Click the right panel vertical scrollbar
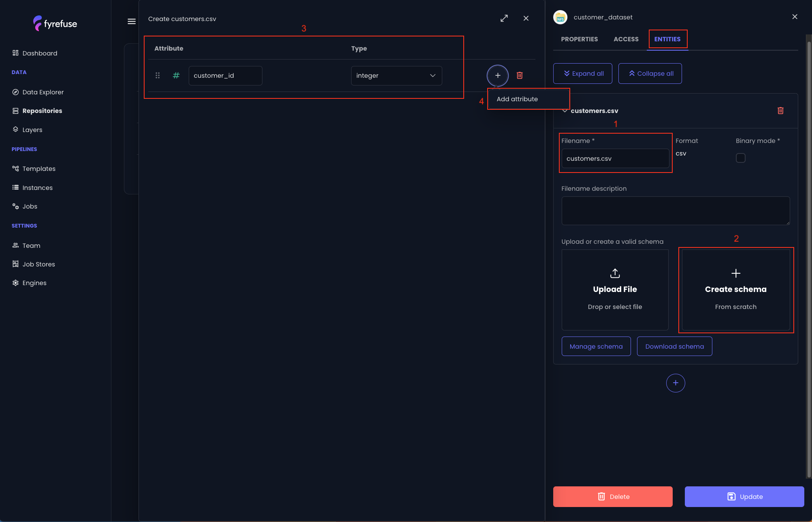The width and height of the screenshot is (812, 522). pos(809,259)
